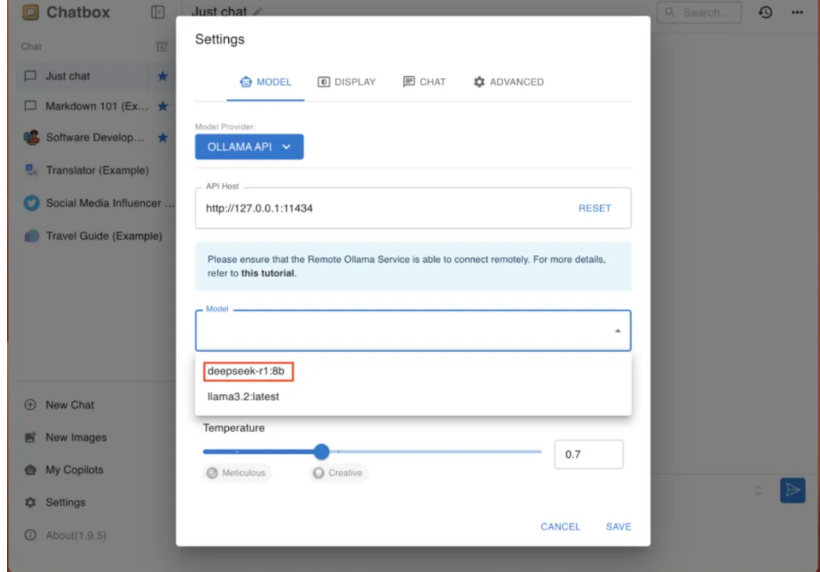
Task: Open the OLLAMA API provider dropdown
Action: (x=249, y=147)
